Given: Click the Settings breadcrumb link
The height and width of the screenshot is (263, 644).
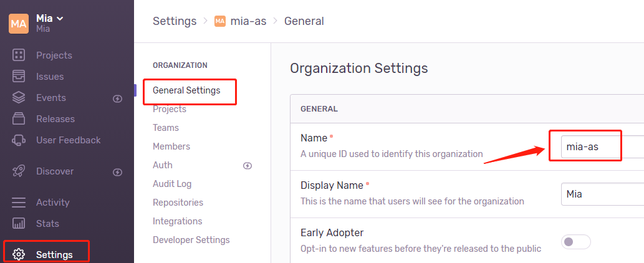Looking at the screenshot, I should [175, 21].
